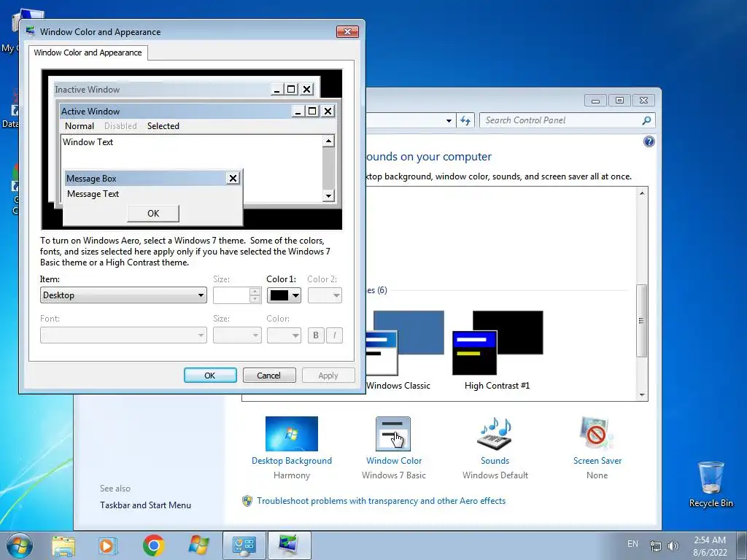Image resolution: width=747 pixels, height=560 pixels.
Task: Click the item Size spinner up arrow
Action: click(255, 292)
